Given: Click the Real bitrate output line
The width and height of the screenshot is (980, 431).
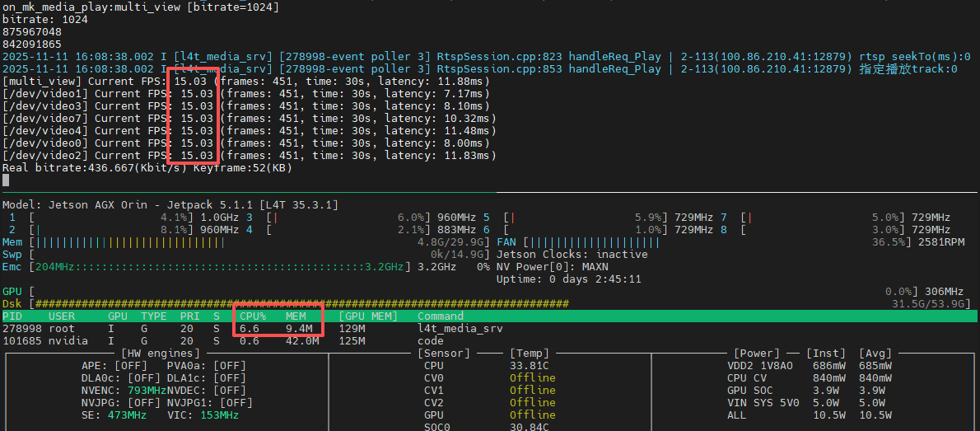Looking at the screenshot, I should 147,168.
